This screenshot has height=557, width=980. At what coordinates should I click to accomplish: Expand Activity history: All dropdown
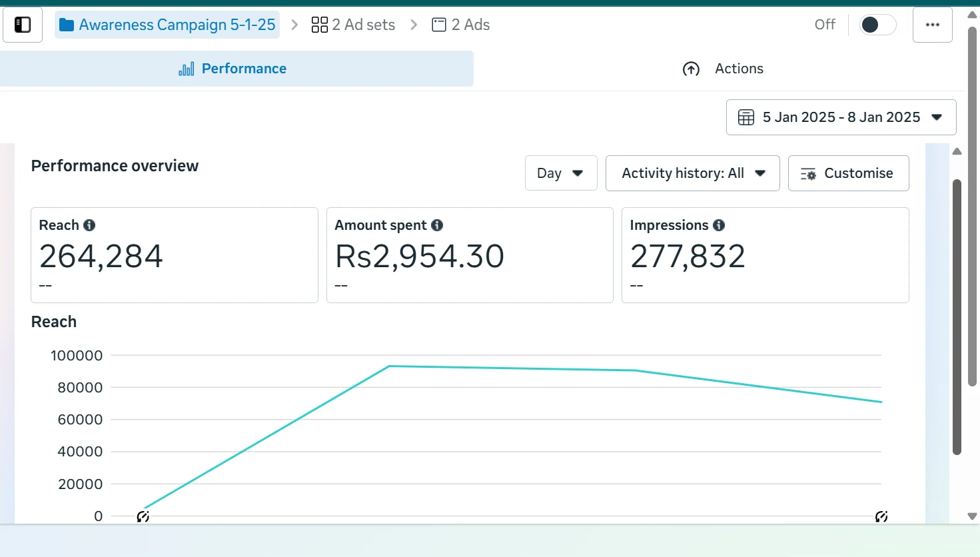(x=692, y=173)
